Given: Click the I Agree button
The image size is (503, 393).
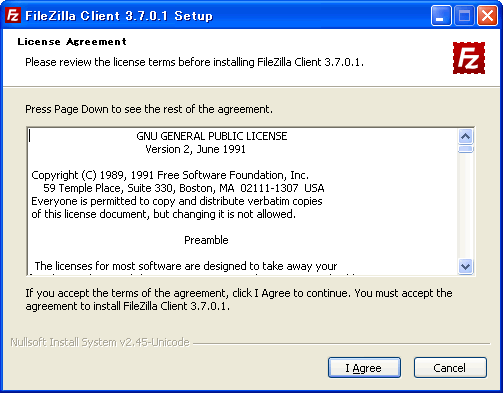Looking at the screenshot, I should click(x=364, y=368).
